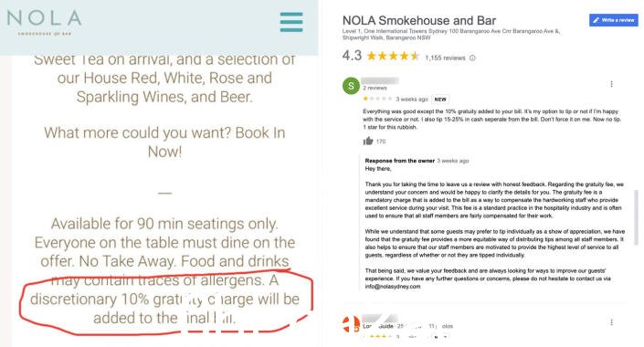This screenshot has height=347, width=644.
Task: Click the pencil icon in review button
Action: (x=596, y=20)
